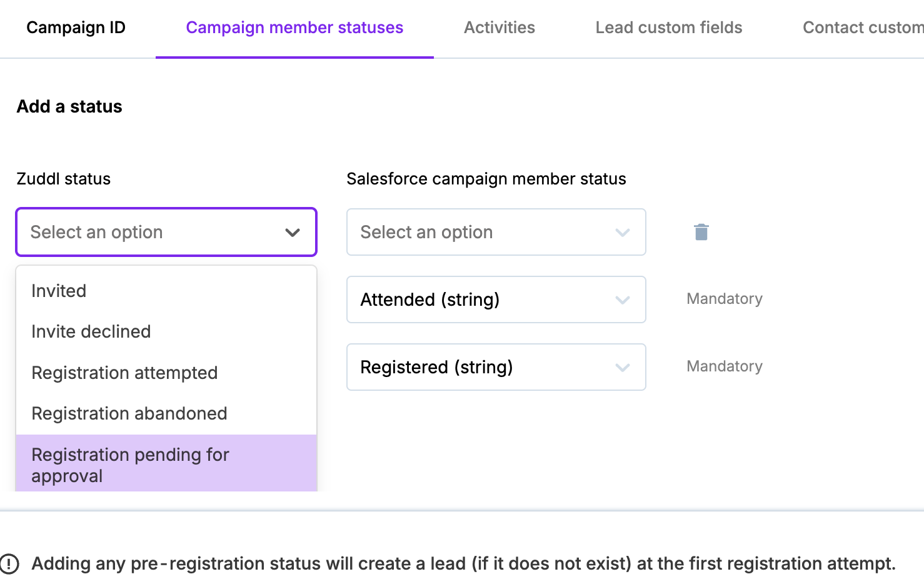
Task: Delete the status row with trash icon
Action: point(701,232)
